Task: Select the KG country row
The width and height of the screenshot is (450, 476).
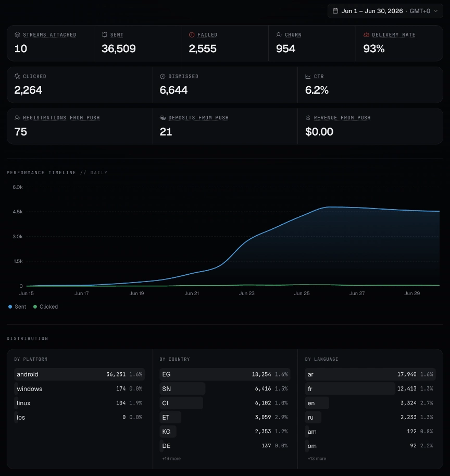Action: (224, 431)
